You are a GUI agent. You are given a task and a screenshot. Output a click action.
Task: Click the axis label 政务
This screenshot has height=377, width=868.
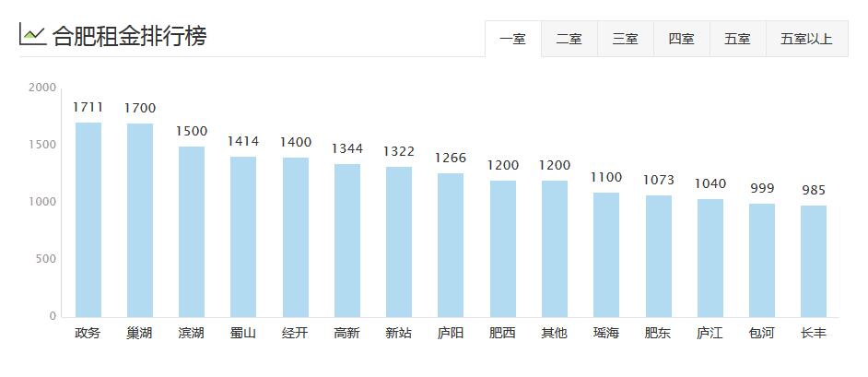click(x=88, y=334)
